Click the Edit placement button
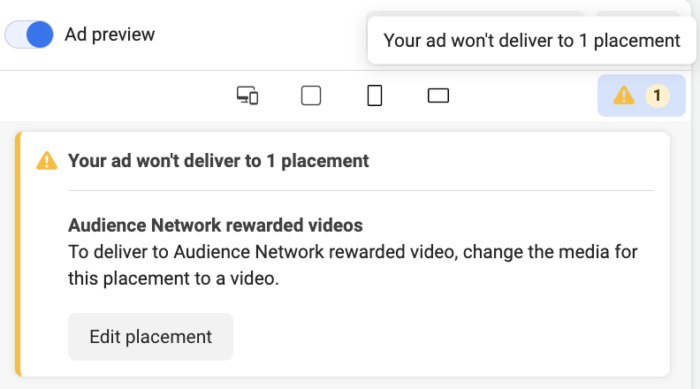The height and width of the screenshot is (389, 700). coord(150,337)
